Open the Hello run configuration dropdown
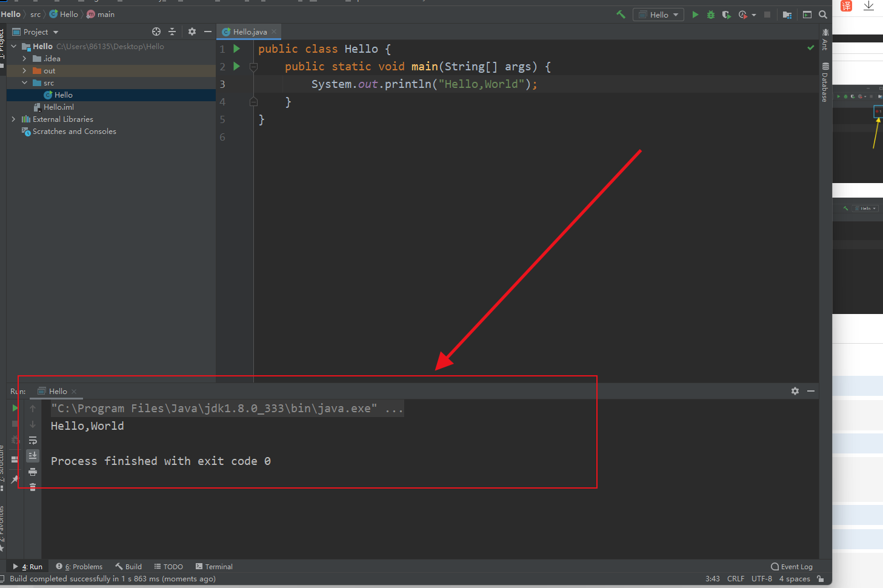This screenshot has height=588, width=883. tap(659, 15)
